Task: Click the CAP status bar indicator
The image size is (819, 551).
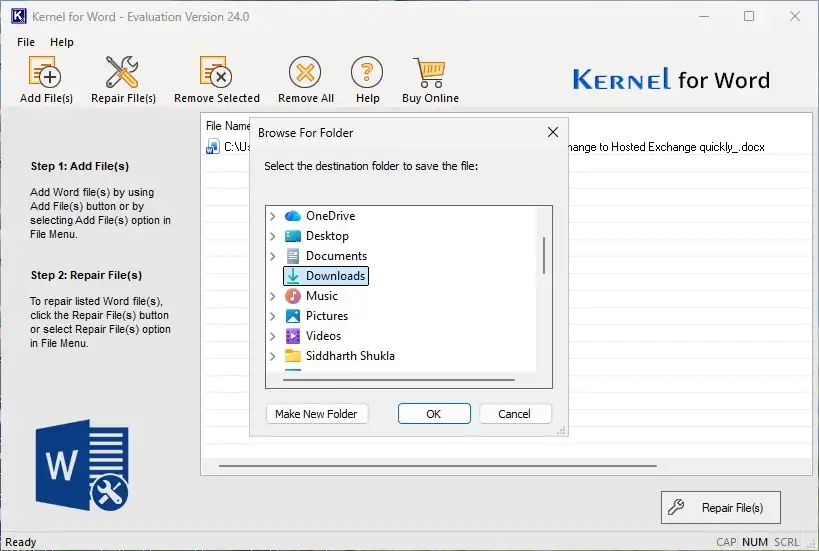Action: tap(726, 542)
